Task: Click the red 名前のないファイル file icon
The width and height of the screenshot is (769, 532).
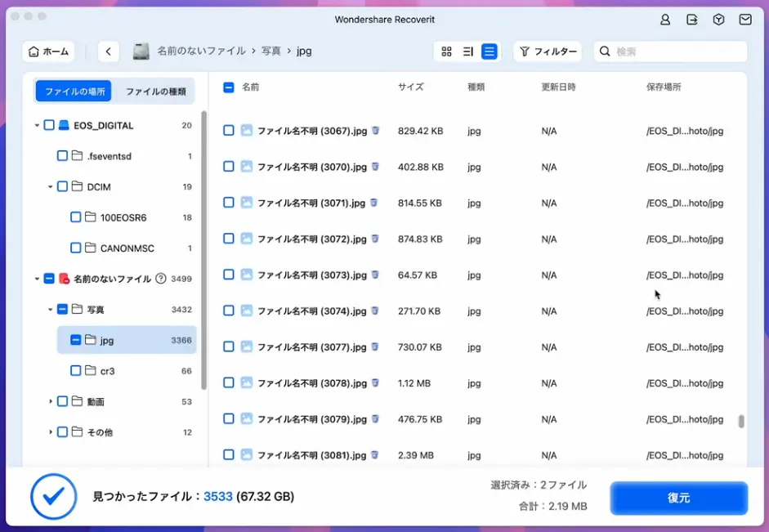Action: tap(64, 279)
